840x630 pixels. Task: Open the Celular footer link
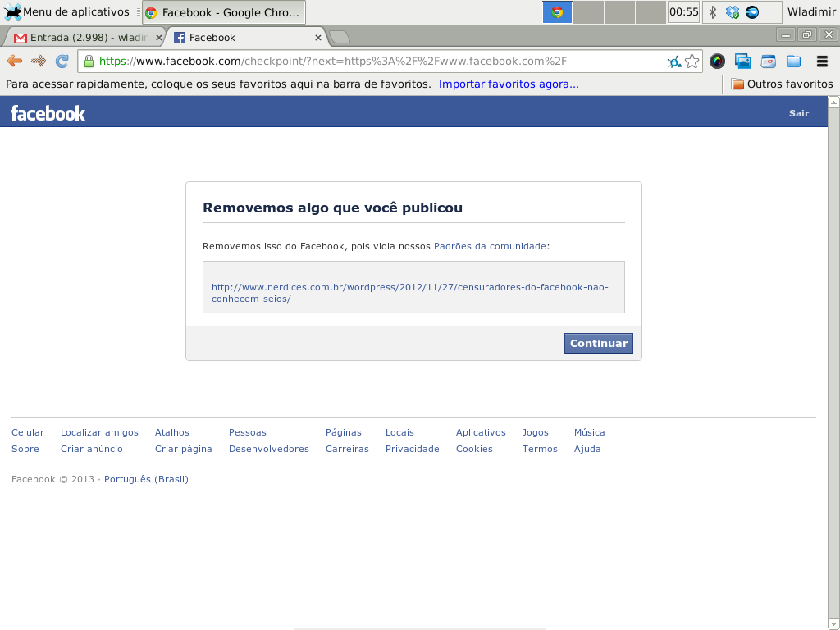point(28,432)
